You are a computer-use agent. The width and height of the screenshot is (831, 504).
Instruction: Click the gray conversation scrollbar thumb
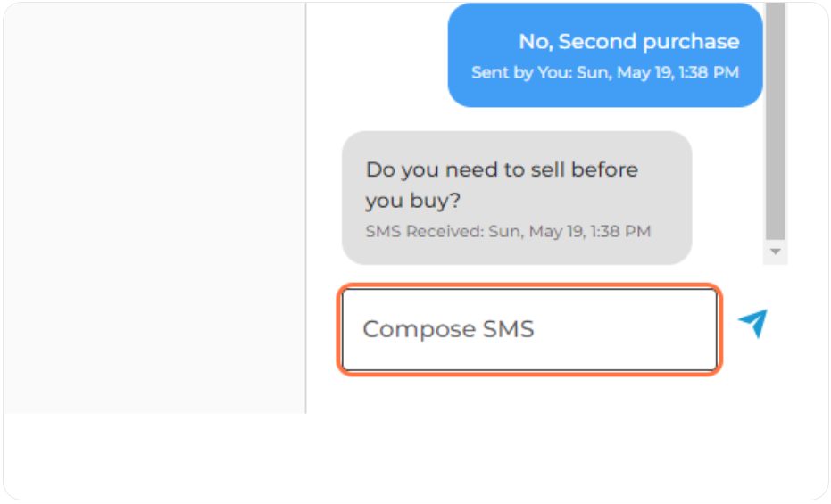pyautogui.click(x=775, y=121)
